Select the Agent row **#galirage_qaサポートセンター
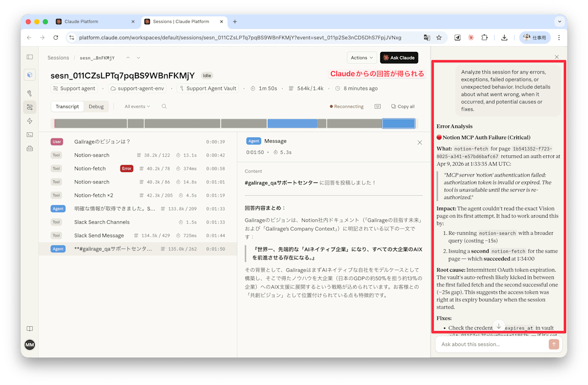The width and height of the screenshot is (588, 385). (138, 249)
